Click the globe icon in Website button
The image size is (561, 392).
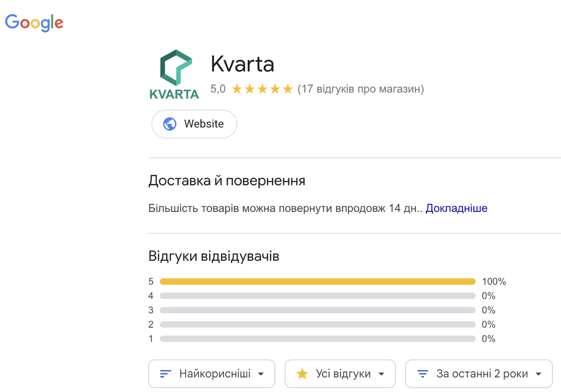169,124
